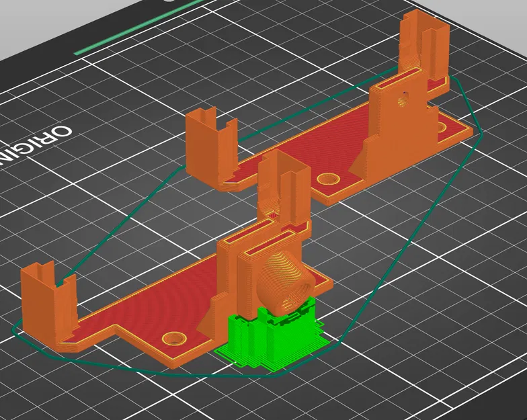527x420 pixels.
Task: Select the green purge line on the bed
Action: 140,27
